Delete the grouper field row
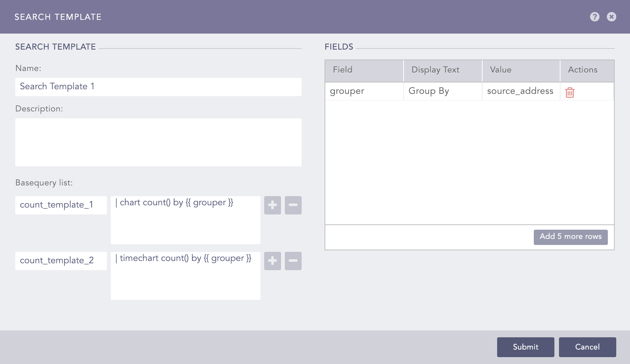 point(570,92)
